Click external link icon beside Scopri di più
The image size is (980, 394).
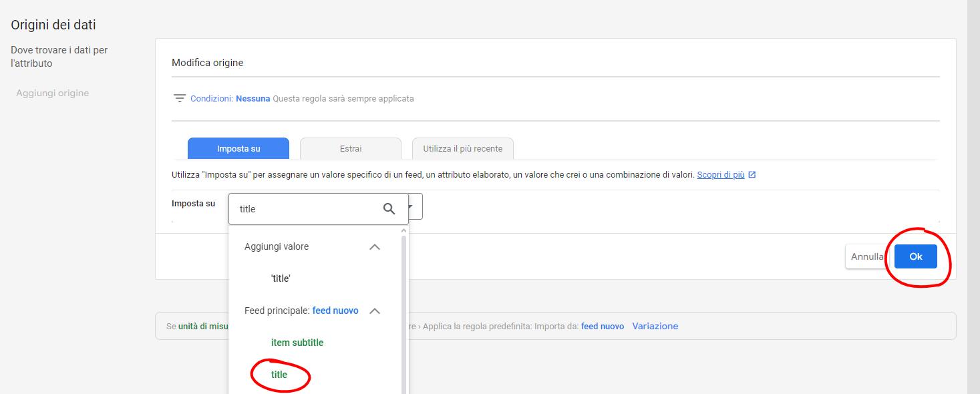point(752,175)
